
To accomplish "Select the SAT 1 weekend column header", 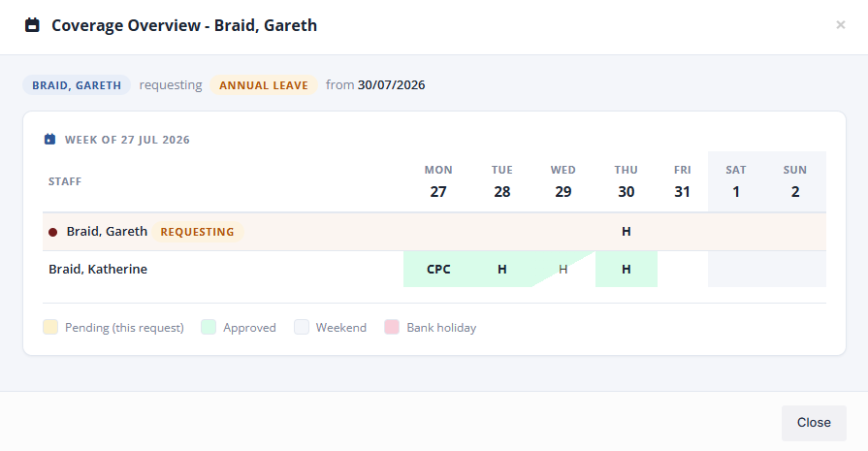I will click(736, 181).
